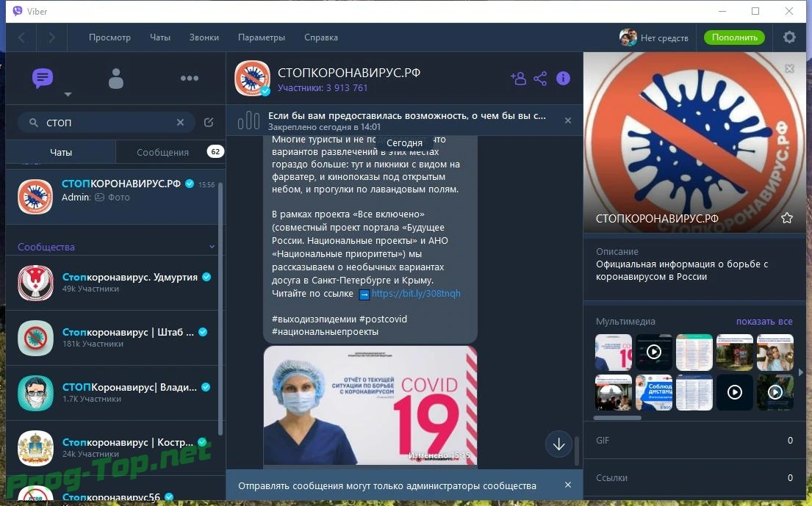Open Стопкоронавирус | Штаб community
This screenshot has width=812, height=506.
tap(113, 338)
